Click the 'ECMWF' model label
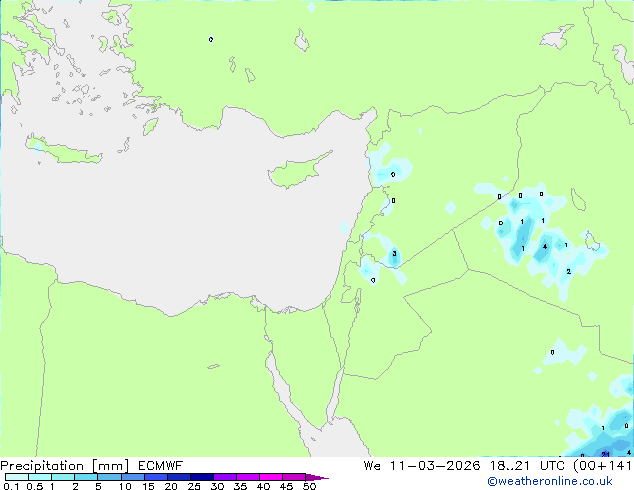Screen dimensions: 634x490 160,466
